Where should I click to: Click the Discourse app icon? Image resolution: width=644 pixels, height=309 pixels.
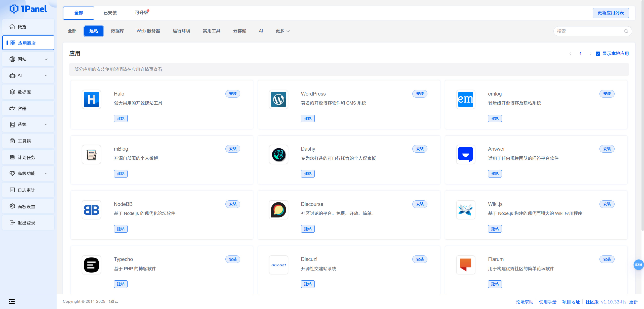[278, 210]
